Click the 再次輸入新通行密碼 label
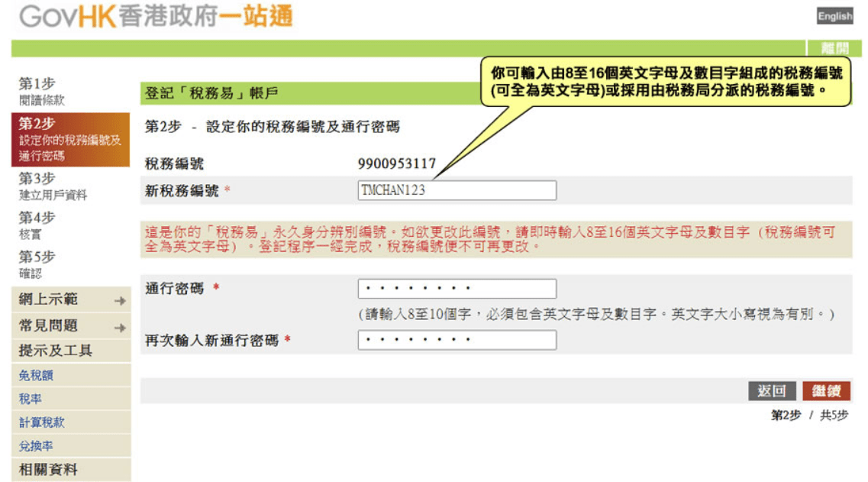The height and width of the screenshot is (482, 868). pyautogui.click(x=211, y=340)
